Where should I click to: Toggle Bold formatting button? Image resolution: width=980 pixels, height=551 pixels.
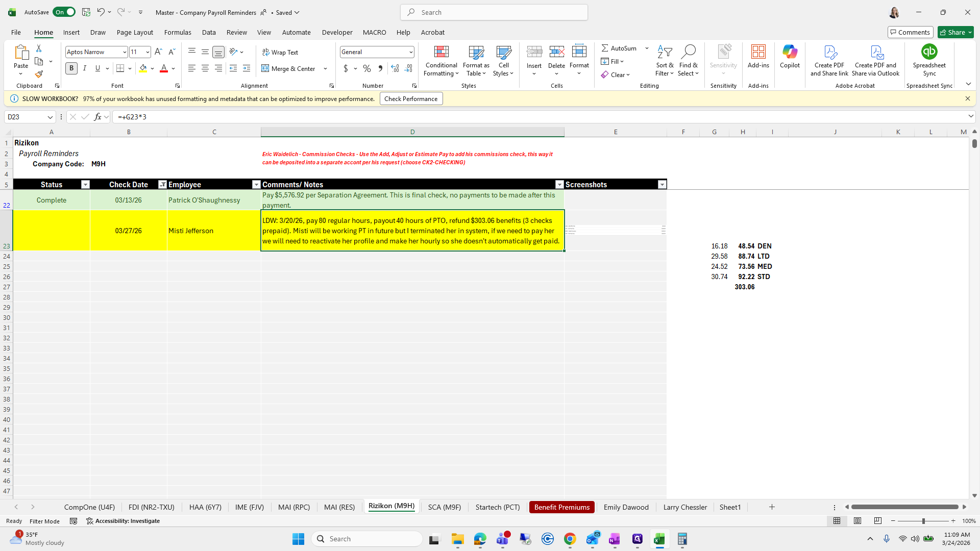pos(71,68)
